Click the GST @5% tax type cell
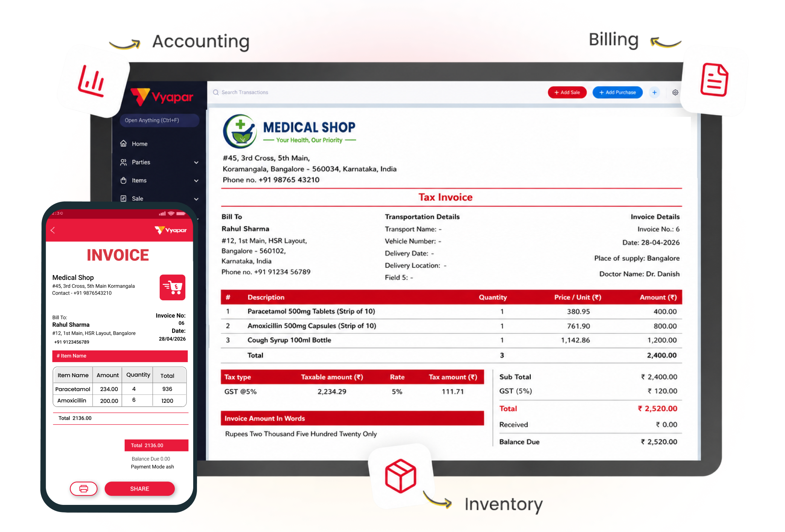The height and width of the screenshot is (532, 785). point(240,391)
